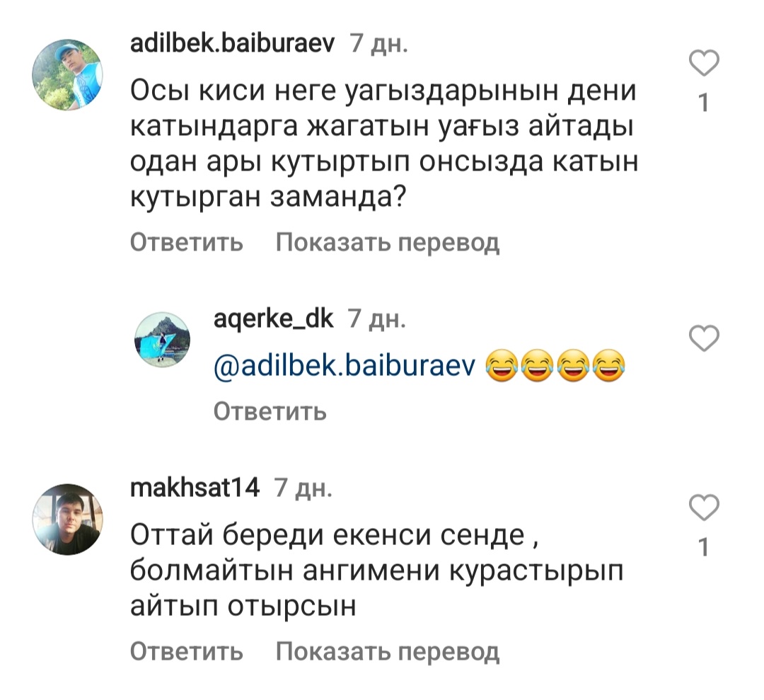
Task: Click the 7 дн. timestamp of makhsat14's comment
Action: click(x=303, y=487)
